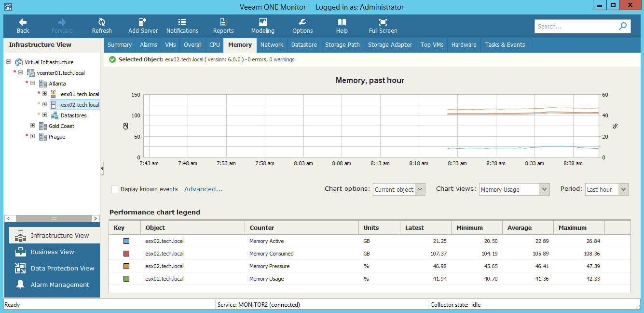This screenshot has width=644, height=313.
Task: Sort legend by the Counter column header
Action: pyautogui.click(x=301, y=228)
